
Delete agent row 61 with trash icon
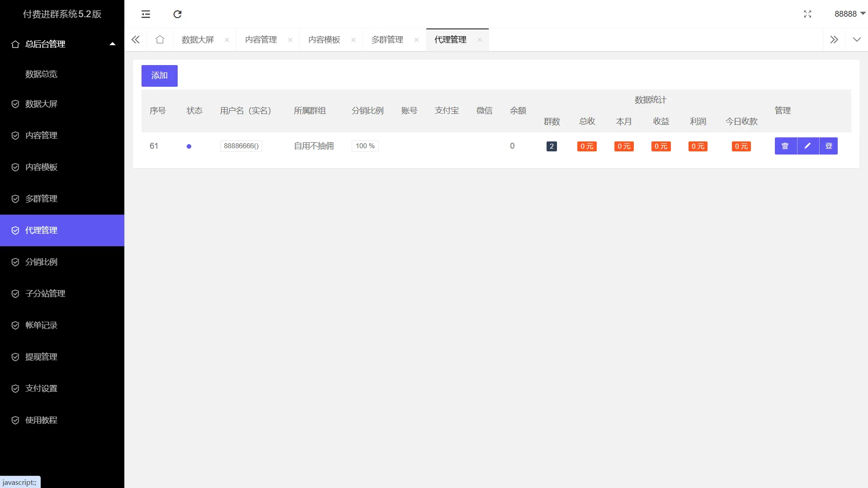(785, 146)
